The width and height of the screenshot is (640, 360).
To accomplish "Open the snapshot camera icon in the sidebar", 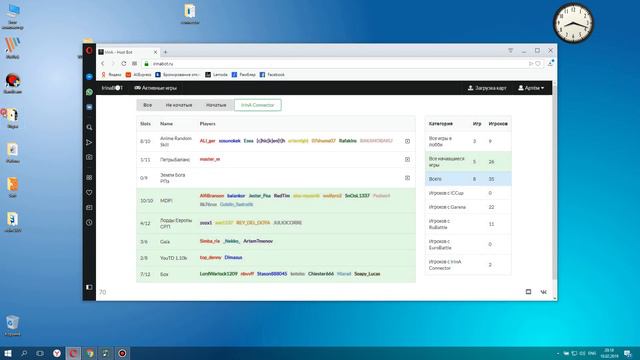I will point(89,157).
